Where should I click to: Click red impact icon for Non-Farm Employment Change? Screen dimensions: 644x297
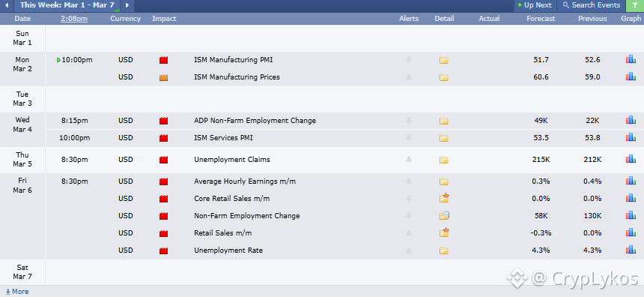point(164,216)
